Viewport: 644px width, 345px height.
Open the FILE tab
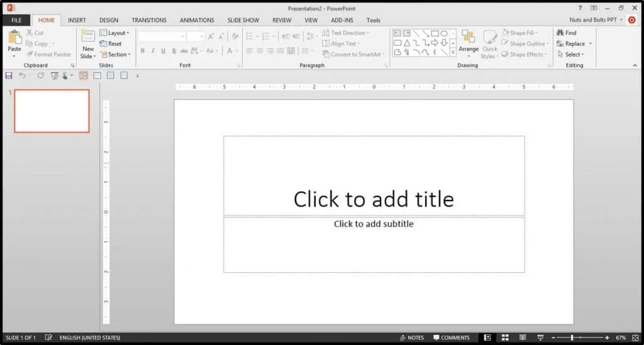(16, 20)
